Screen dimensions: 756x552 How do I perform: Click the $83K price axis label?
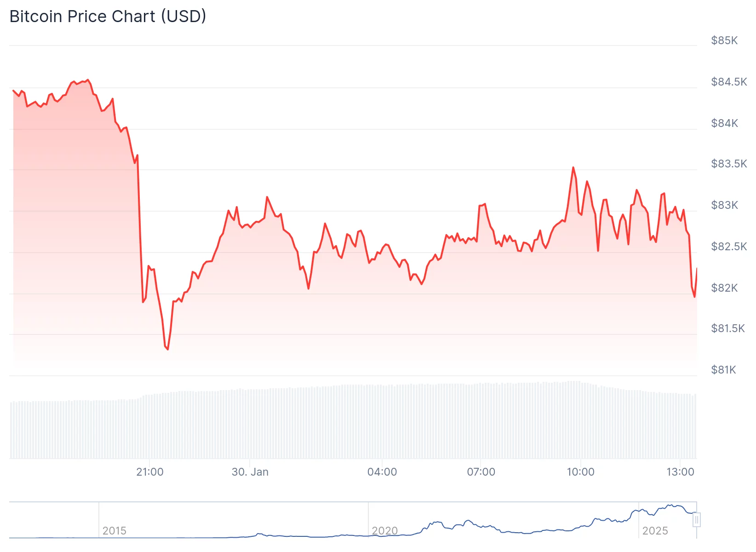pyautogui.click(x=724, y=205)
